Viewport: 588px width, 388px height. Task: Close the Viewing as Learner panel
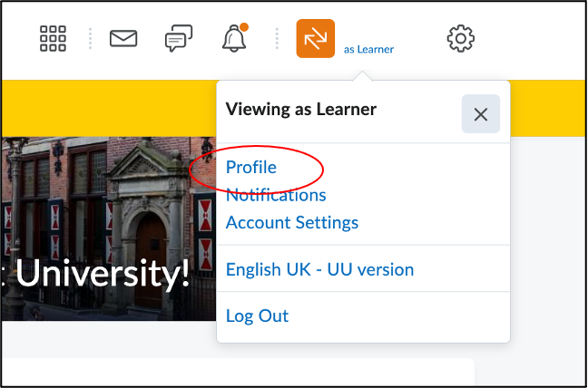(480, 114)
